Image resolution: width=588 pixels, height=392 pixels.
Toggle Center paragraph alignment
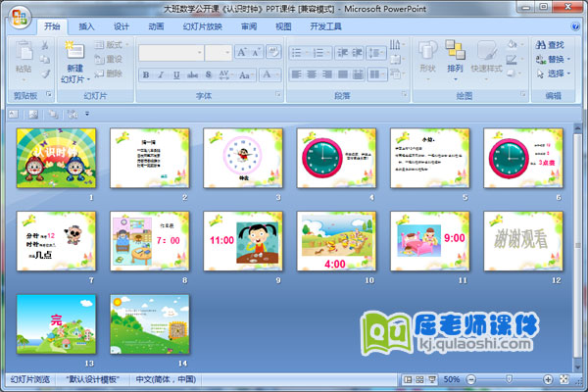312,74
